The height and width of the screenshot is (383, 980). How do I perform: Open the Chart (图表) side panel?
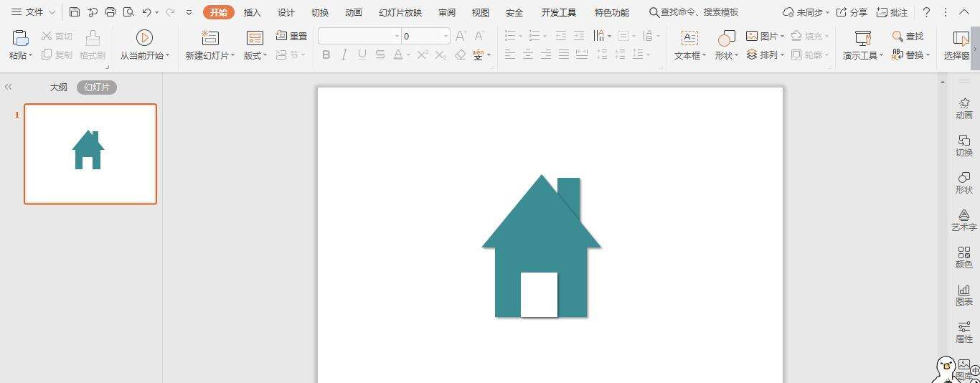(x=963, y=295)
